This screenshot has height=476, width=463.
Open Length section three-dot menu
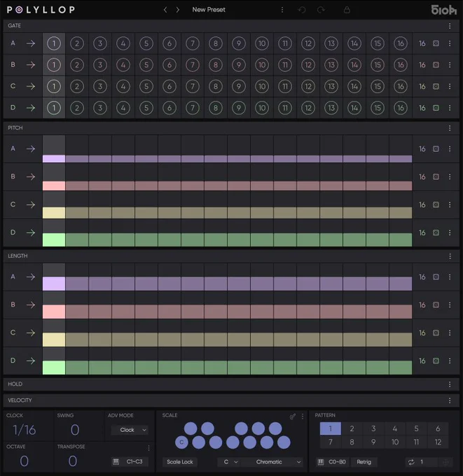450,256
